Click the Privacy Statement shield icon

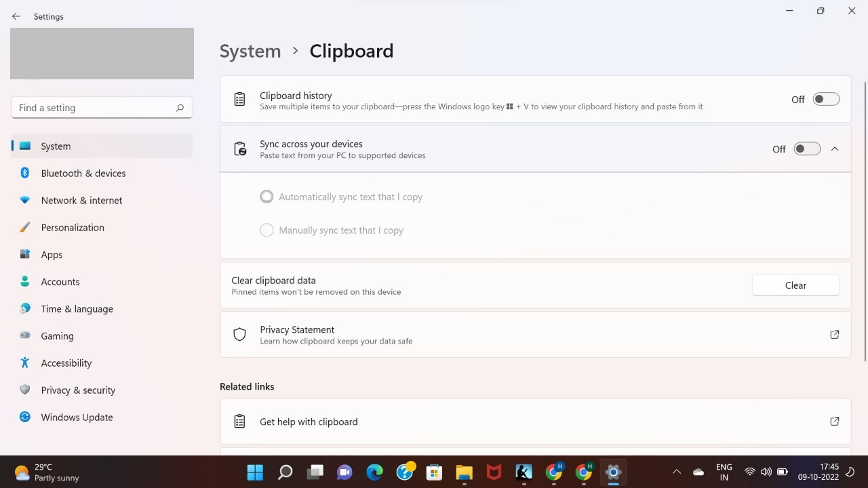coord(239,334)
